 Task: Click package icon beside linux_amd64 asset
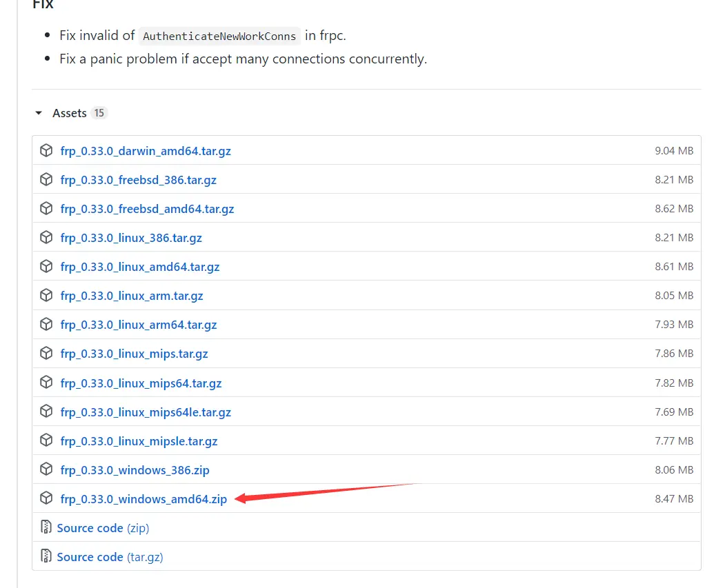46,266
